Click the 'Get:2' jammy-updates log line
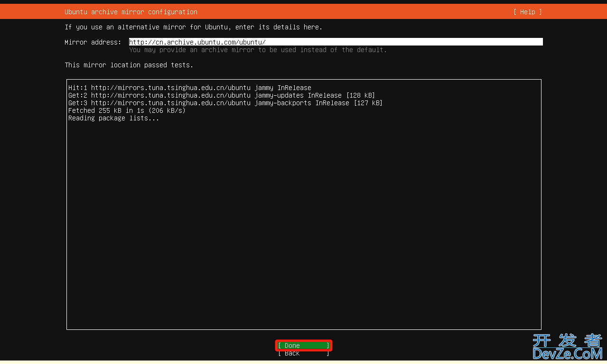Image resolution: width=607 pixels, height=364 pixels. point(222,95)
